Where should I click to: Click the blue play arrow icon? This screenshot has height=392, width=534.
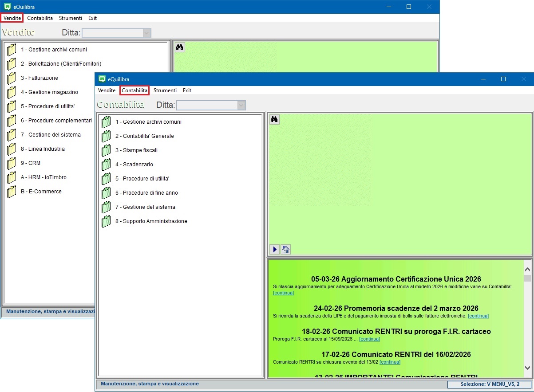point(274,249)
